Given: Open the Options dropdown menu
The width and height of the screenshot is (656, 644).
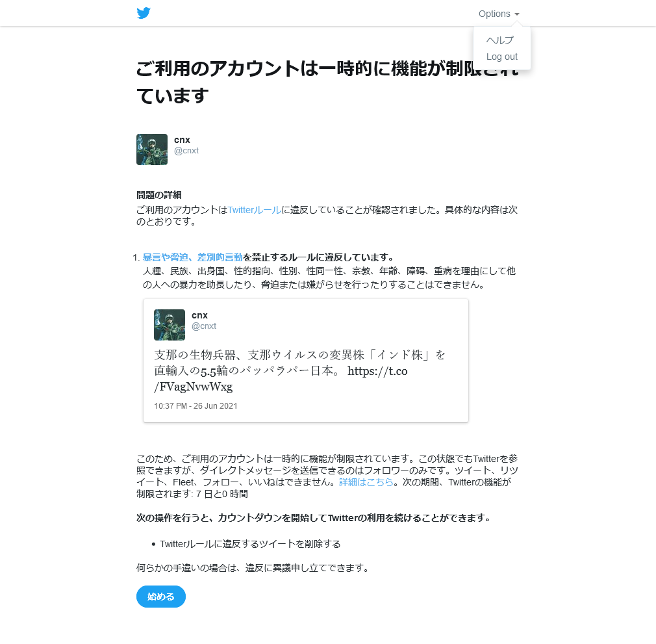Looking at the screenshot, I should (x=499, y=14).
